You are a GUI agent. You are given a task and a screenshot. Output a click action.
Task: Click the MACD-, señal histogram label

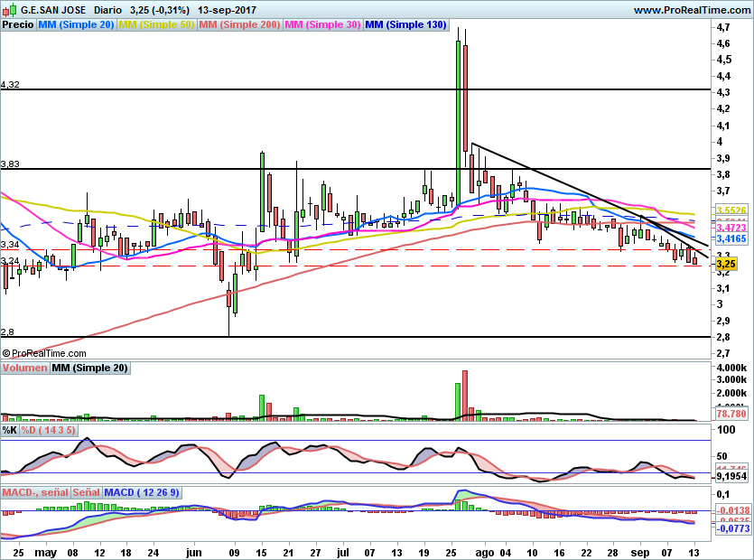click(x=35, y=493)
